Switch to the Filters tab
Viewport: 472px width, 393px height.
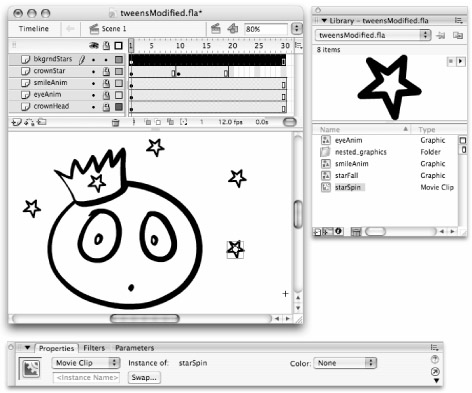94,348
